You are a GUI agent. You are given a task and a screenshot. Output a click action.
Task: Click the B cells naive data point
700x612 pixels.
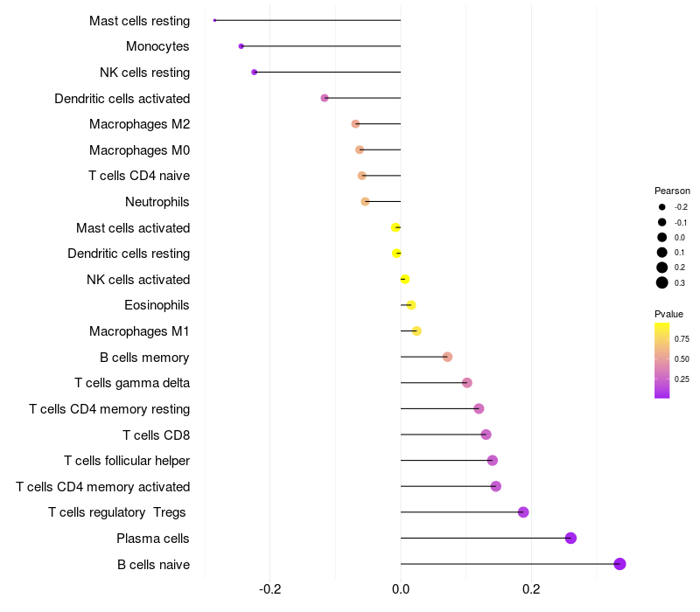coord(619,564)
